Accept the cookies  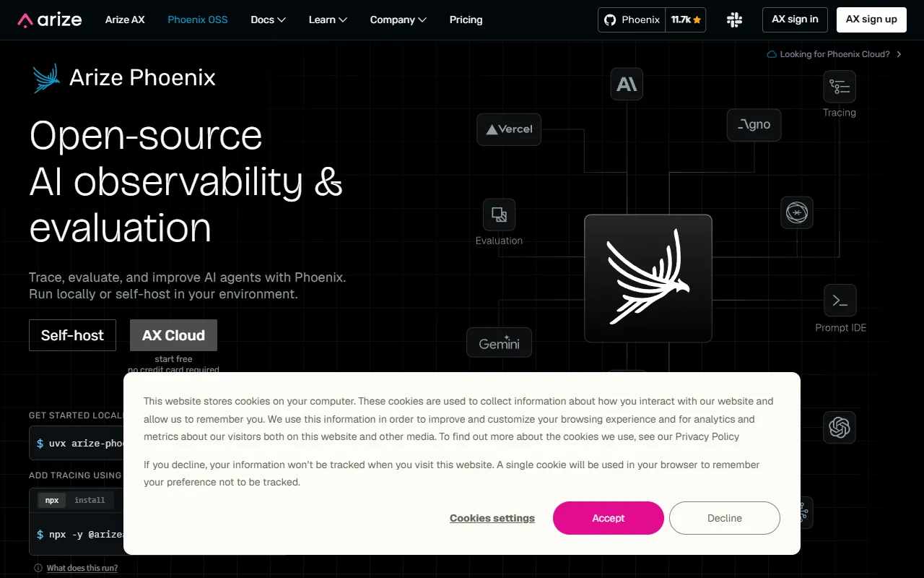click(609, 518)
